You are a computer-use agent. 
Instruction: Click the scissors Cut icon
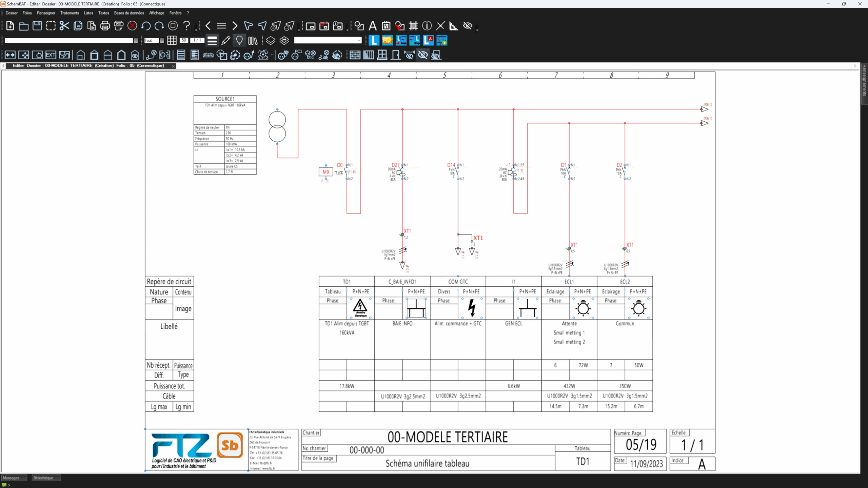pyautogui.click(x=64, y=26)
